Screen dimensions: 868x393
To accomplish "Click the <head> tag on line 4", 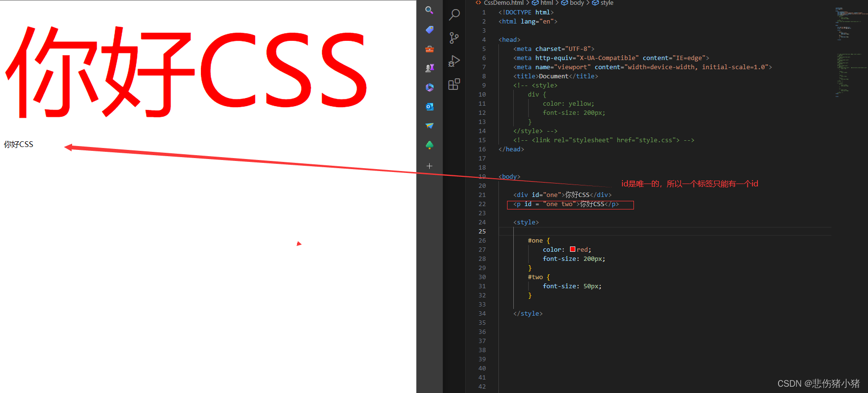I will 509,40.
